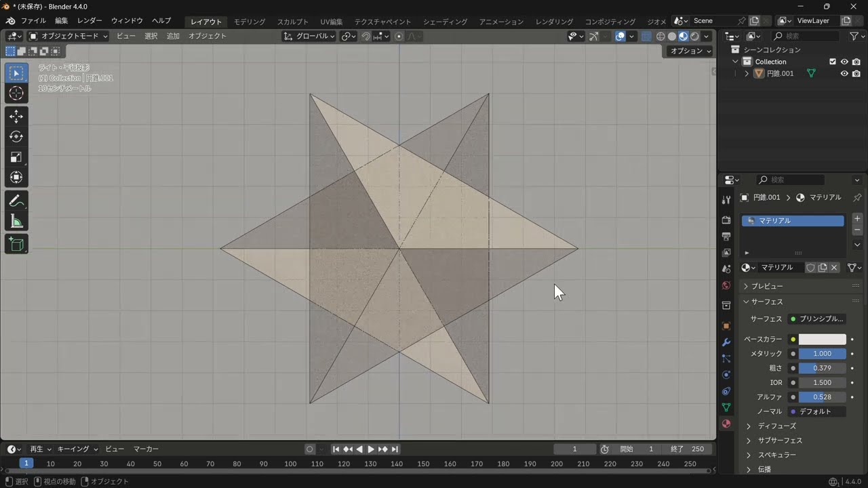This screenshot has width=868, height=488.
Task: Select the Select Box tool
Action: click(x=16, y=73)
